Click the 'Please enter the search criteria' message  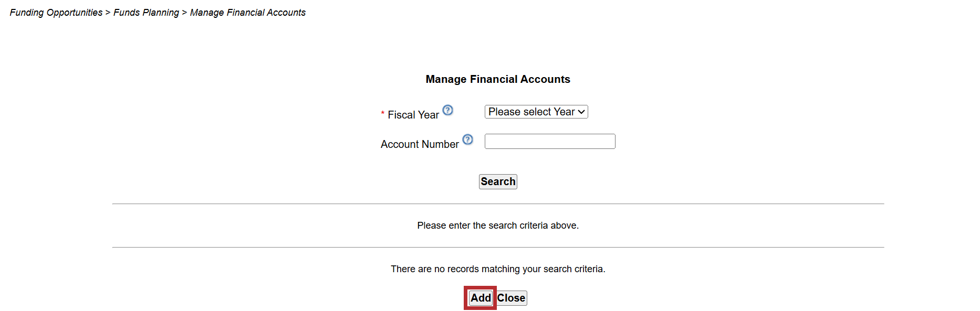[498, 226]
